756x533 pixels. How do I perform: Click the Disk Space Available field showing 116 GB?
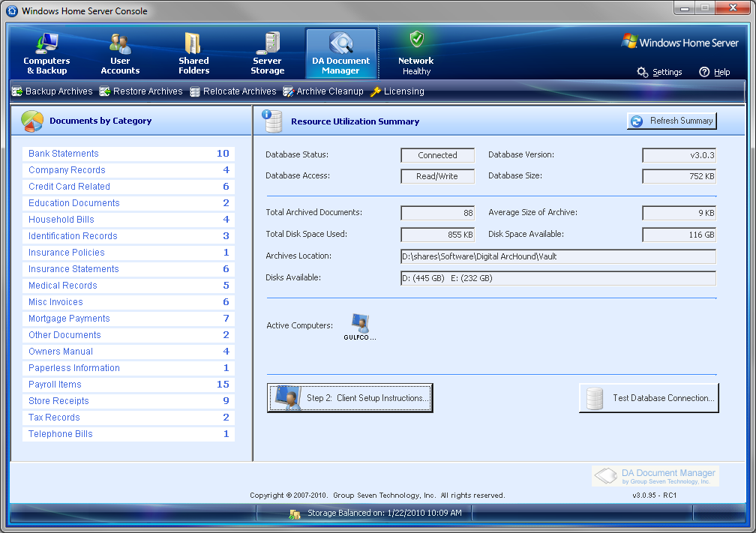pos(679,235)
